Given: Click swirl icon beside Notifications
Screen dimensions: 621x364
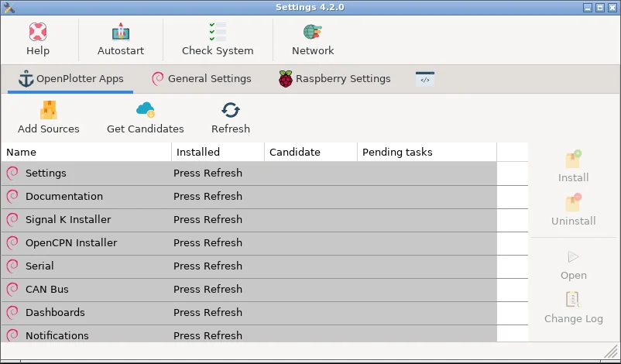Looking at the screenshot, I should [12, 335].
